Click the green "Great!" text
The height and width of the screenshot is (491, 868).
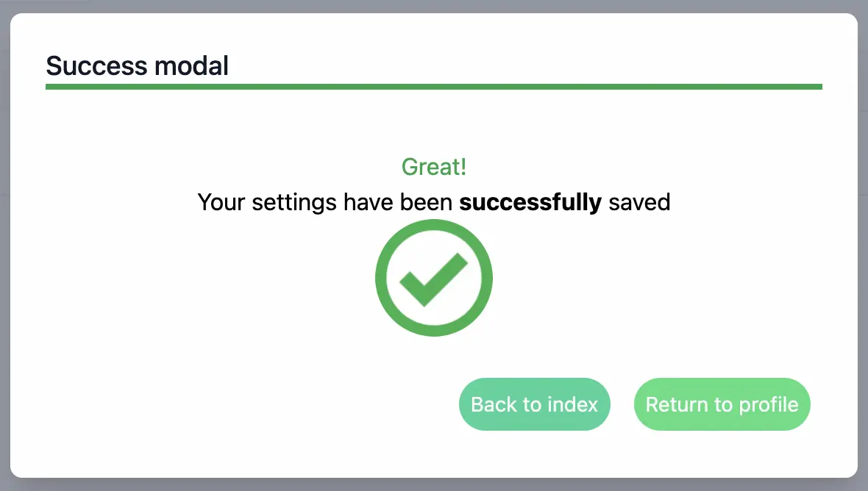point(434,167)
